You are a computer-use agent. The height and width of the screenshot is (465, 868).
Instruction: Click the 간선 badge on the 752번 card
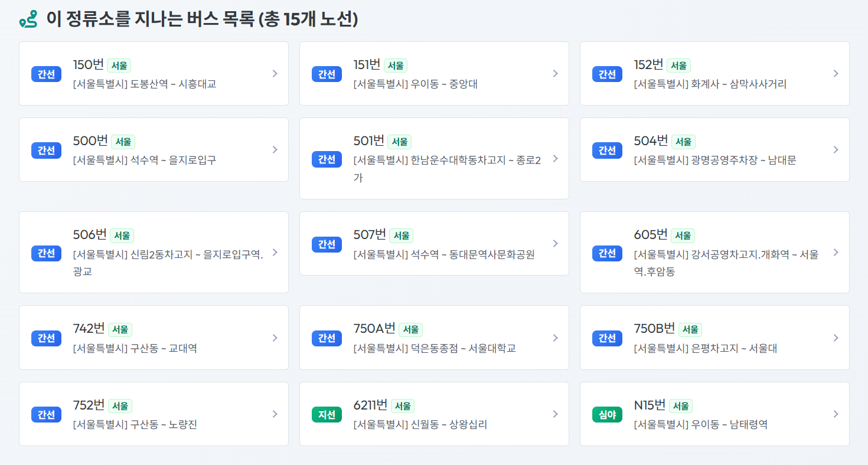click(46, 414)
